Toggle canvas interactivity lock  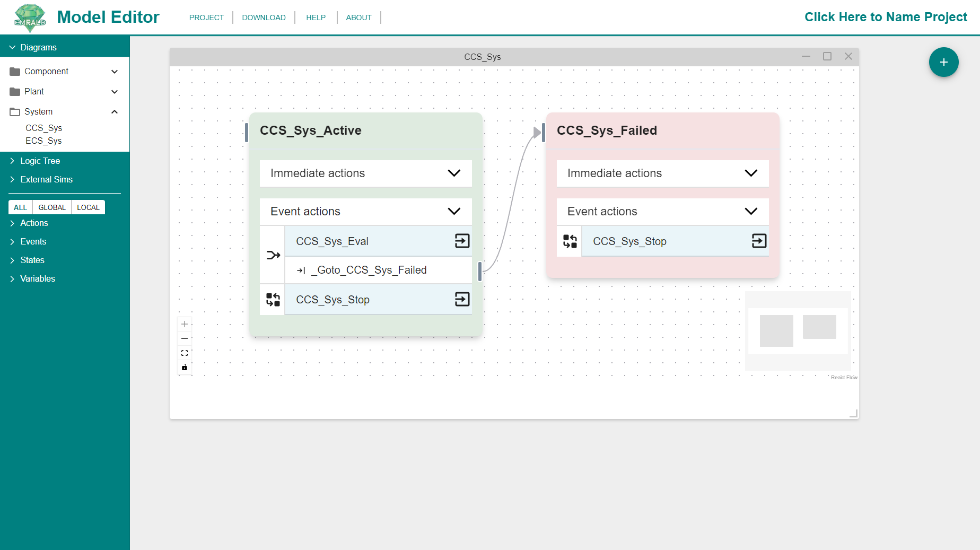pyautogui.click(x=185, y=367)
